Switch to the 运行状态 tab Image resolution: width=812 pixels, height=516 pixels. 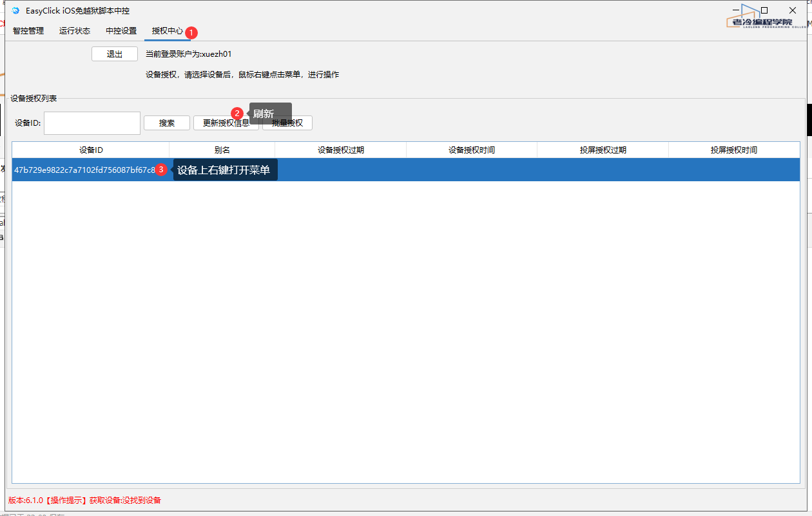tap(75, 31)
